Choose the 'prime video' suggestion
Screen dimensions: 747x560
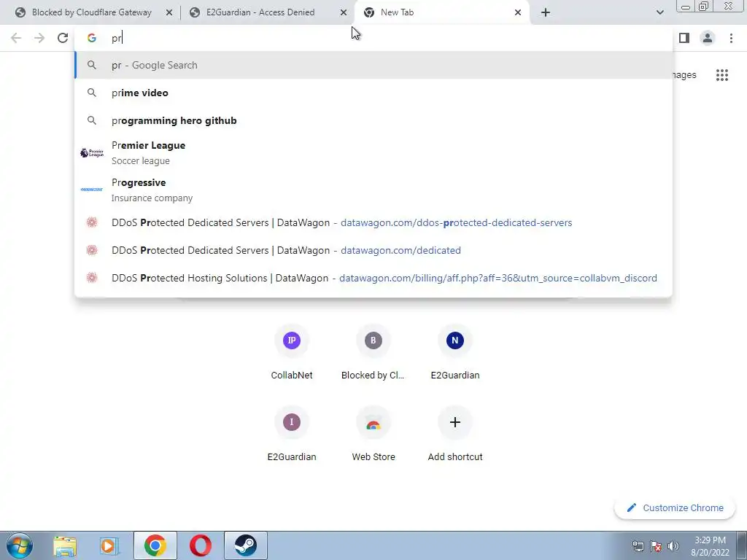point(373,93)
